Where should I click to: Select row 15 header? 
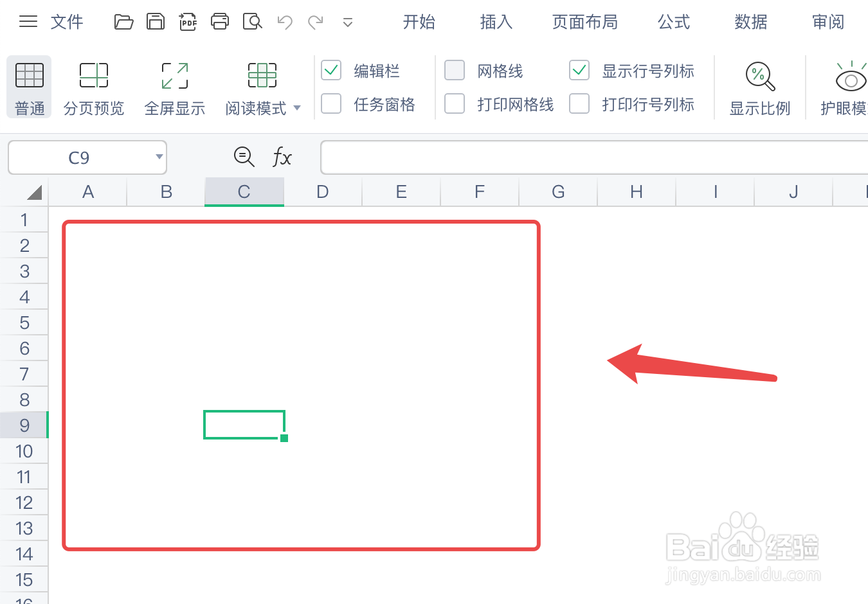point(24,580)
